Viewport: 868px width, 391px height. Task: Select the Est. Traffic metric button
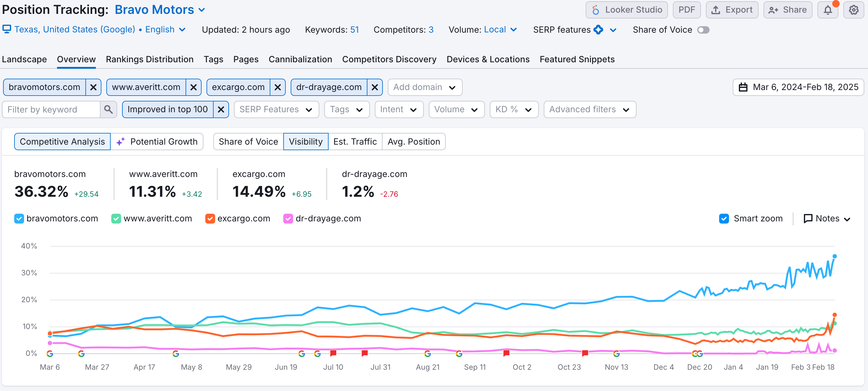[x=355, y=141]
